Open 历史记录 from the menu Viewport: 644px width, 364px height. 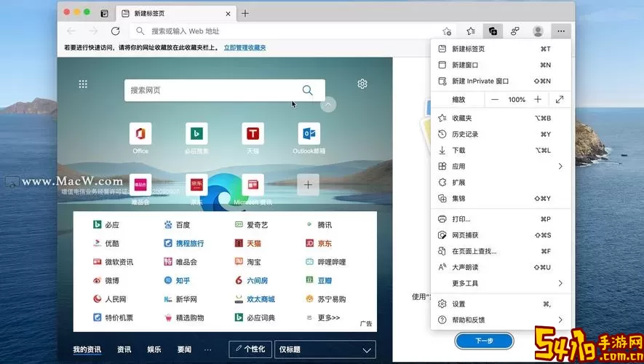click(500, 134)
